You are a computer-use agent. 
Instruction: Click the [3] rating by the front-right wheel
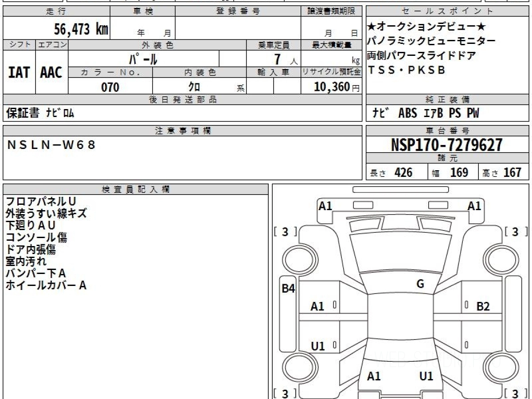tap(516, 231)
